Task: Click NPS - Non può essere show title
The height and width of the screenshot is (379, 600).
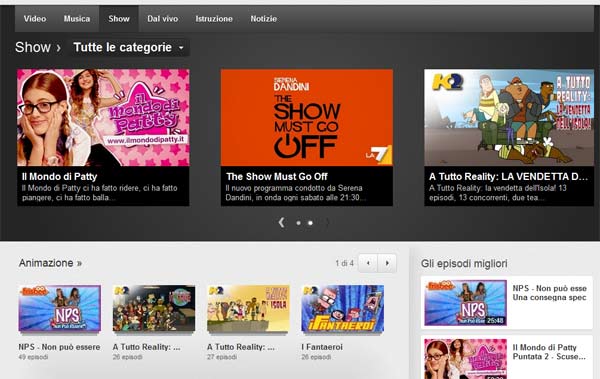Action: click(59, 347)
